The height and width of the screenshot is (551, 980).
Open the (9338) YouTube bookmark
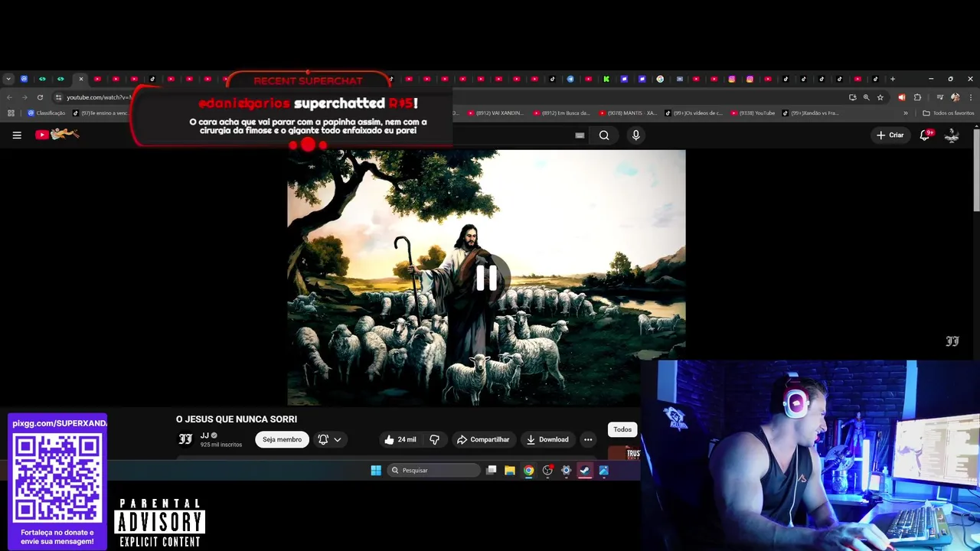click(x=753, y=113)
